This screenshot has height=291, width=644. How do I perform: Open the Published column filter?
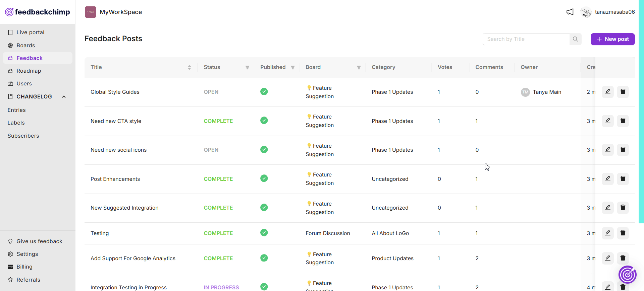tap(292, 67)
